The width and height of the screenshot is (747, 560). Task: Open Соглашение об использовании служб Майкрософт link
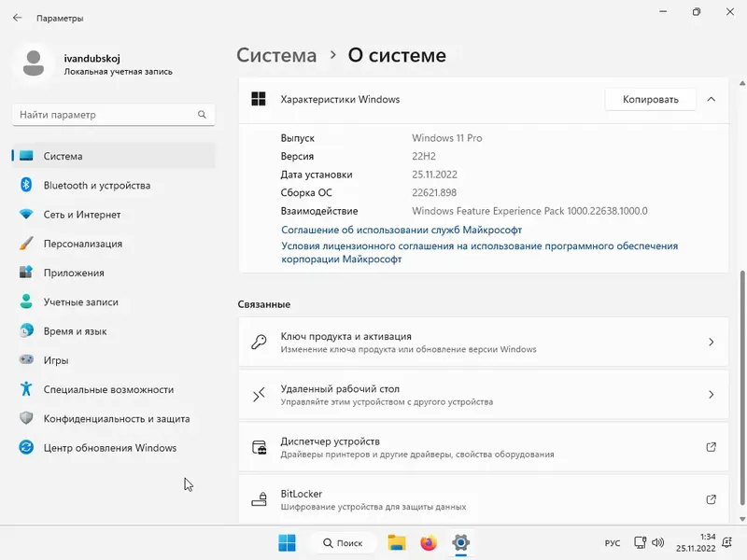402,230
